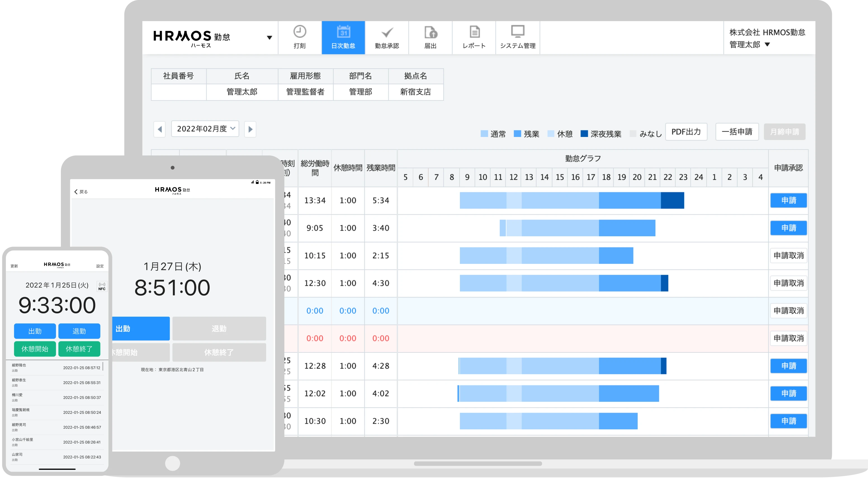
Task: Open the 2022年02月度 month dropdown
Action: pyautogui.click(x=205, y=129)
